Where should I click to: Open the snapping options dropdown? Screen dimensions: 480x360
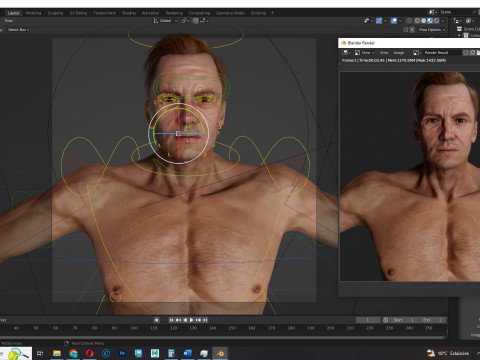pyautogui.click(x=204, y=21)
